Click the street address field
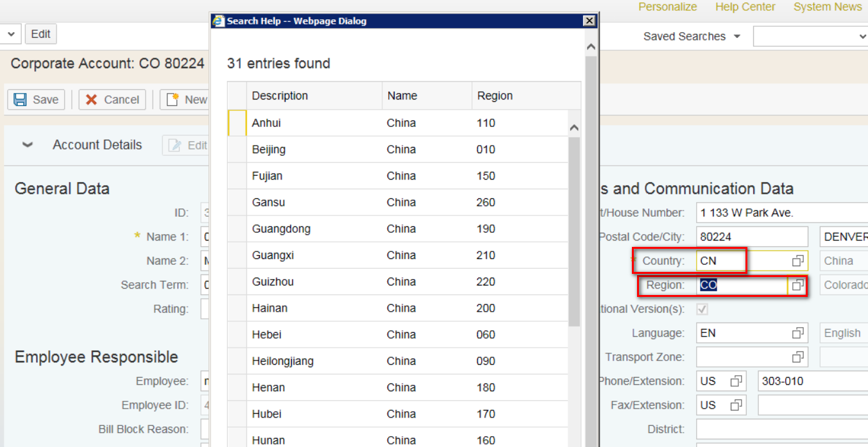Viewport: 868px width, 447px height. 782,212
